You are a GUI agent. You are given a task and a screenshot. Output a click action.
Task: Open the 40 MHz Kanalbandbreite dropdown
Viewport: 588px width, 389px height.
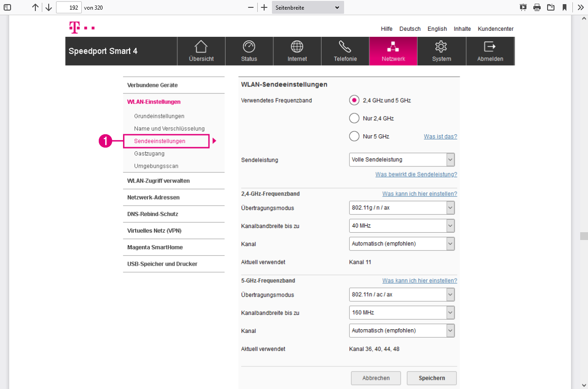[x=401, y=225]
